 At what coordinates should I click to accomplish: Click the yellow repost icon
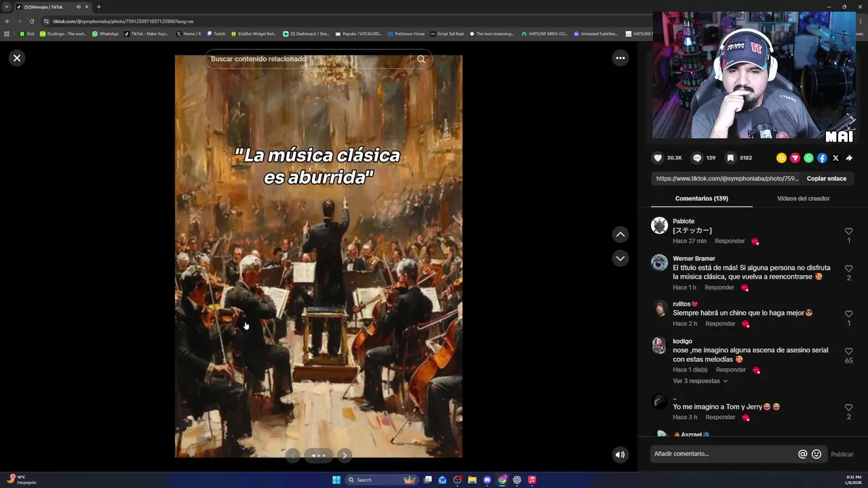781,158
